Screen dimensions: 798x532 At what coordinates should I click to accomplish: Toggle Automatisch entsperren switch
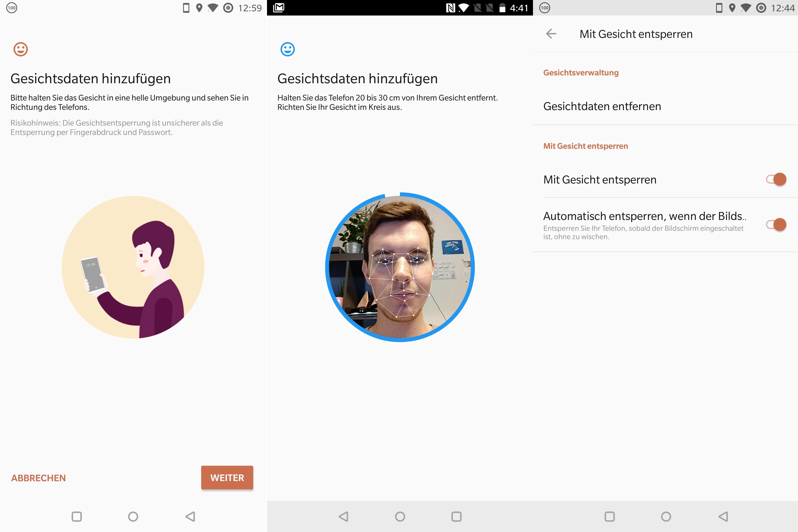[776, 225]
